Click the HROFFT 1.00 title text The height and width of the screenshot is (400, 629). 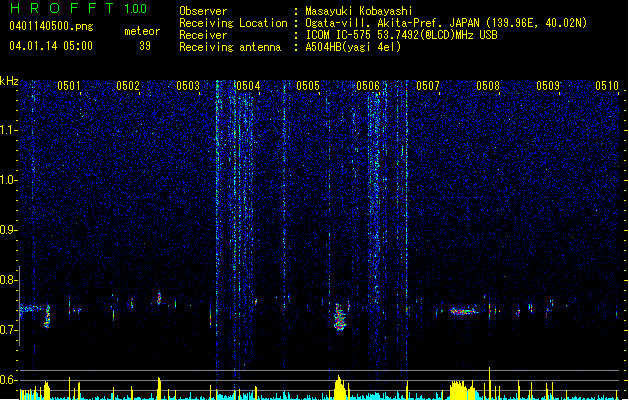79,8
